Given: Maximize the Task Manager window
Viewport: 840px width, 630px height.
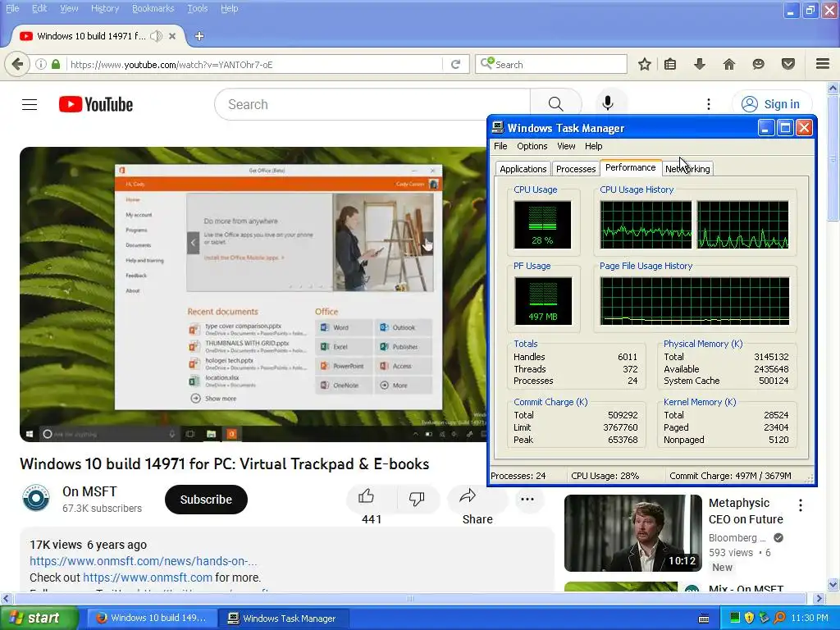Looking at the screenshot, I should [785, 127].
